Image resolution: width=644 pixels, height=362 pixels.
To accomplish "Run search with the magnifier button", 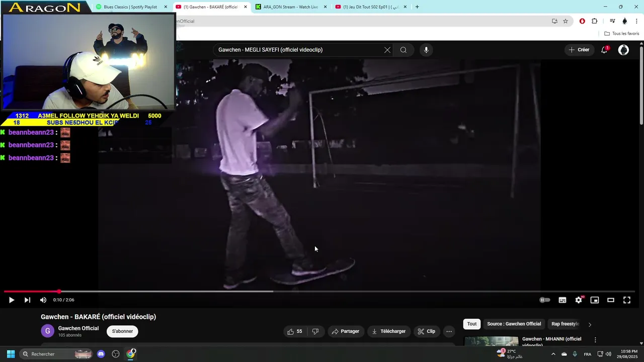I will [404, 50].
